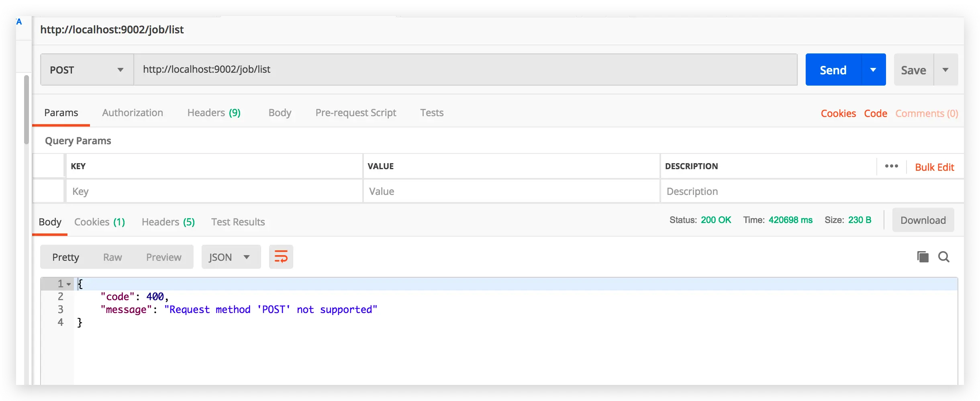Switch response view to Raw
This screenshot has width=980, height=401.
click(x=112, y=257)
